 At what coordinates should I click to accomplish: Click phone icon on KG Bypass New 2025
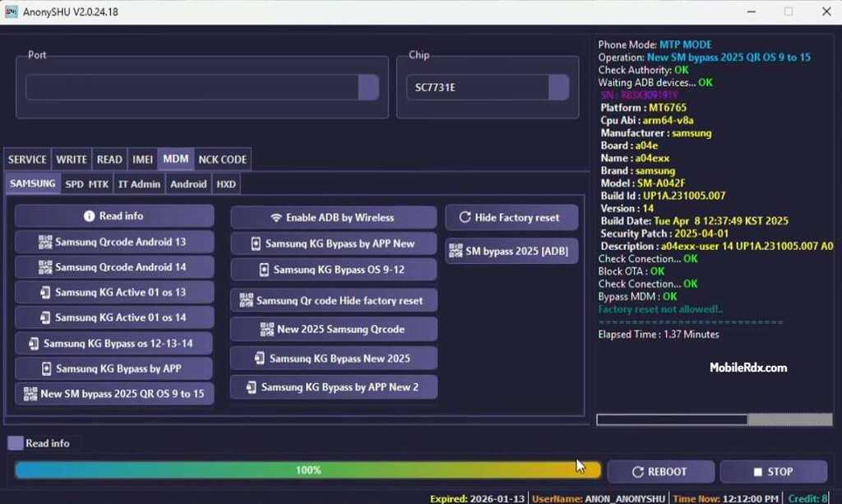(x=259, y=358)
